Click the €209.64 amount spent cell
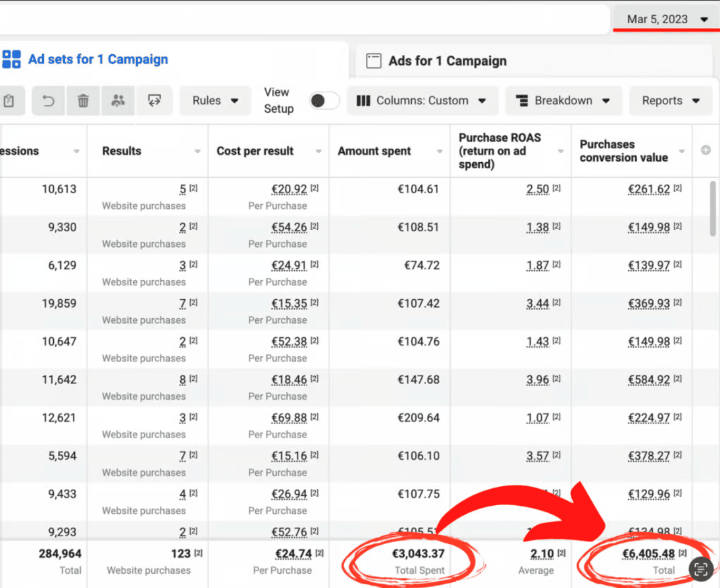720x588 pixels. [419, 418]
